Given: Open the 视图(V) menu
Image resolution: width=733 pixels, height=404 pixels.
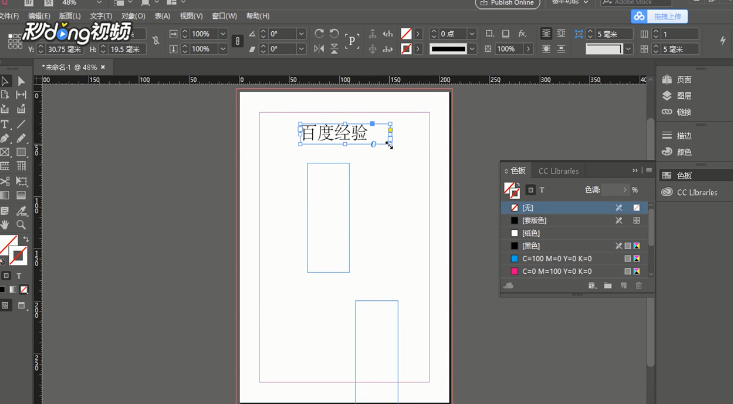Looking at the screenshot, I should (191, 16).
